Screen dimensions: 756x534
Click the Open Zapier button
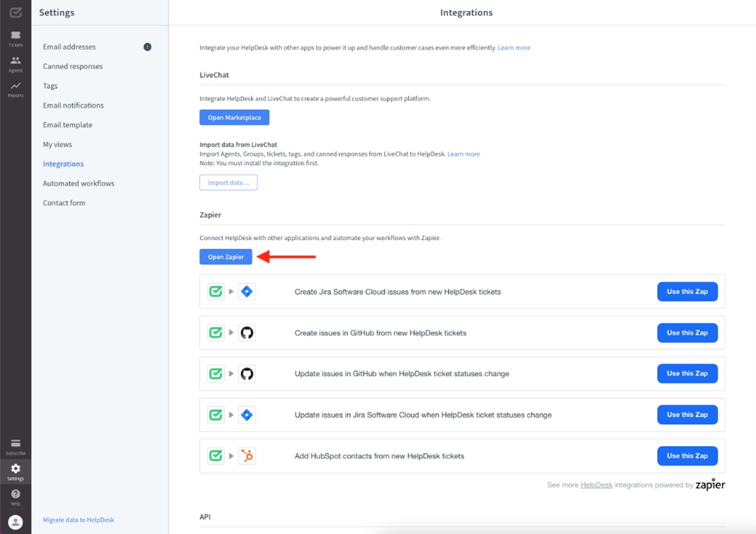(226, 256)
